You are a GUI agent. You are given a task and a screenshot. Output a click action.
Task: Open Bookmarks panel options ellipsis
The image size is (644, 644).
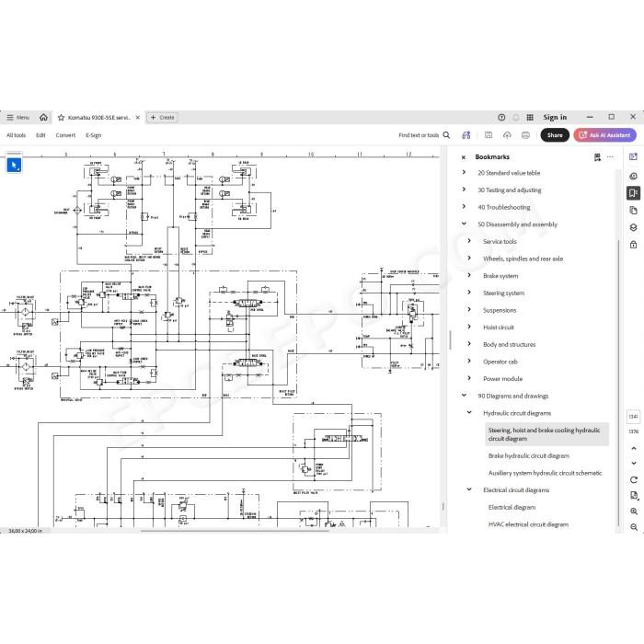pyautogui.click(x=610, y=157)
